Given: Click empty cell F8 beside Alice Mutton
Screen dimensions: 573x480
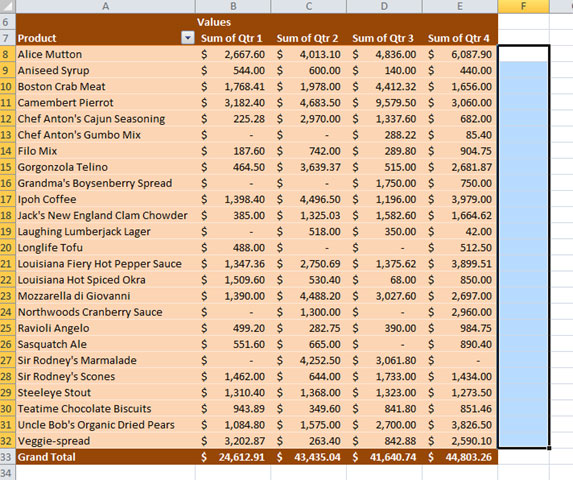Looking at the screenshot, I should point(523,54).
